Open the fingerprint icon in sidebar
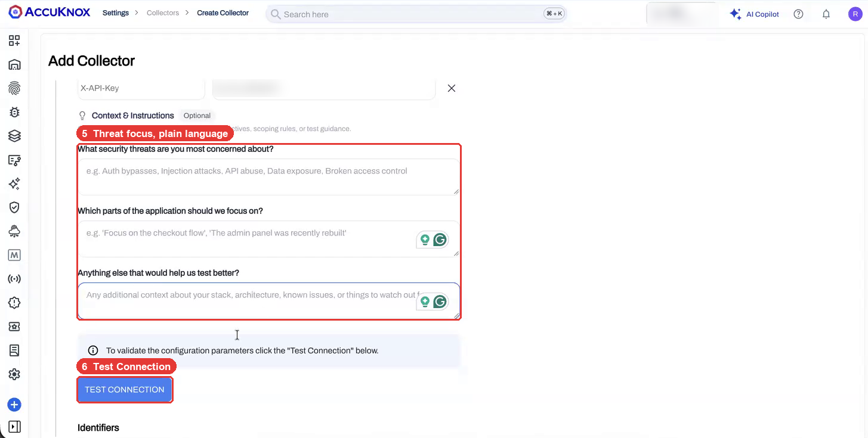The width and height of the screenshot is (868, 438). [14, 88]
